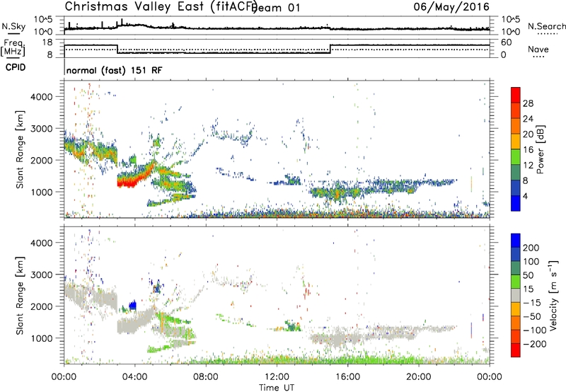Viewport: 566px width, 392px height.
Task: Click the '4000' tick on the power panel
Action: [42, 97]
